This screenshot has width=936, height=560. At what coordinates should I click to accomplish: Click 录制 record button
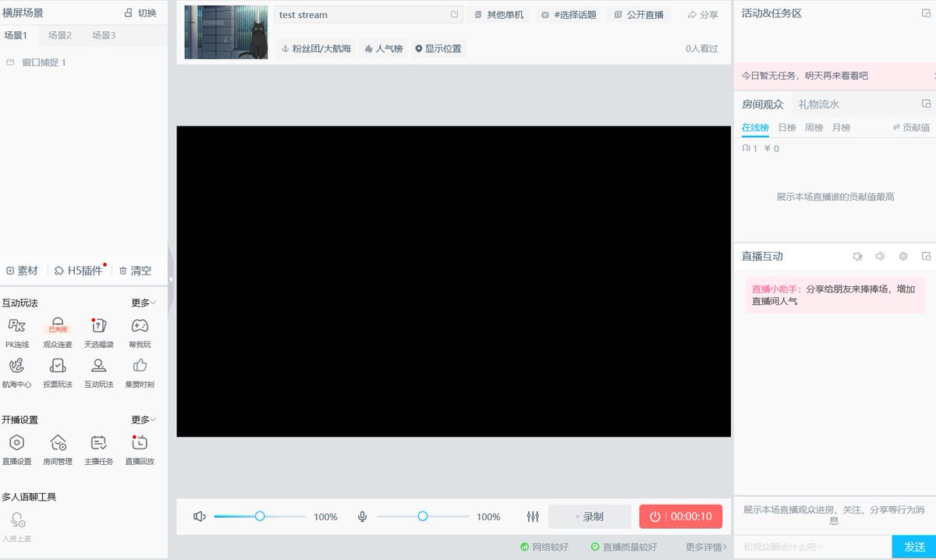point(590,516)
